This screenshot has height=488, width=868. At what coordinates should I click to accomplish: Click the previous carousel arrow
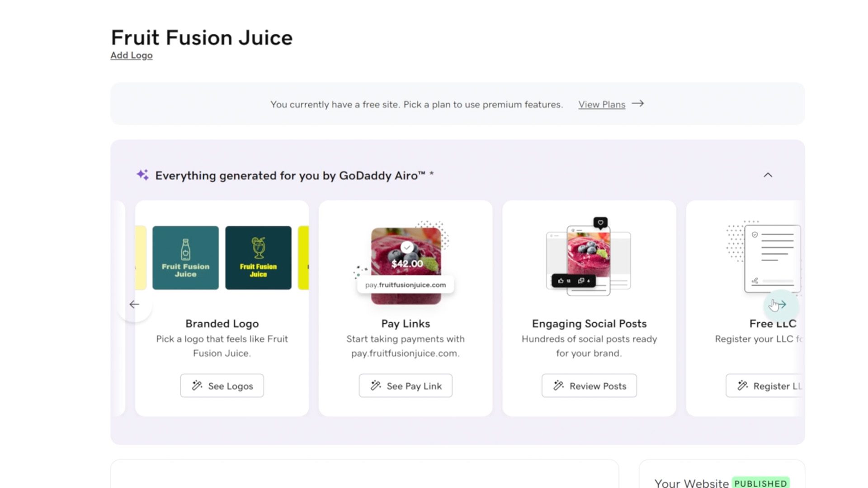click(x=134, y=305)
